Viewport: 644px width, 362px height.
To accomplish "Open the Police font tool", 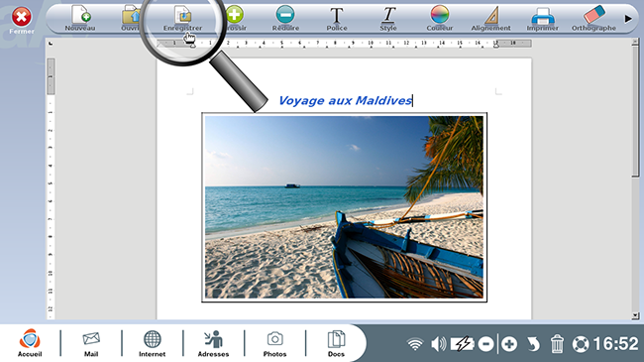I will pyautogui.click(x=337, y=19).
